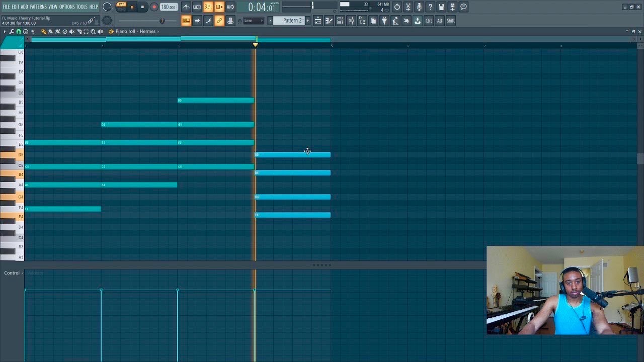Image resolution: width=644 pixels, height=362 pixels.
Task: Toggle the metronome icon
Action: (186, 7)
